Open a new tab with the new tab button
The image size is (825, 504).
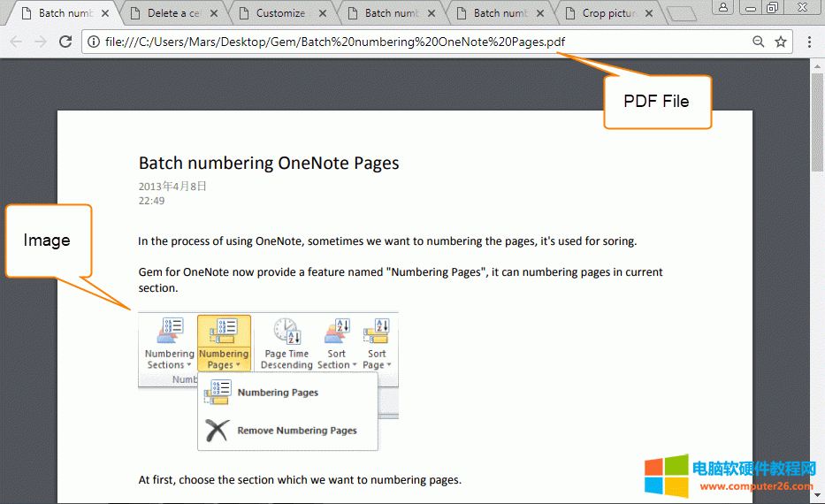pos(680,14)
